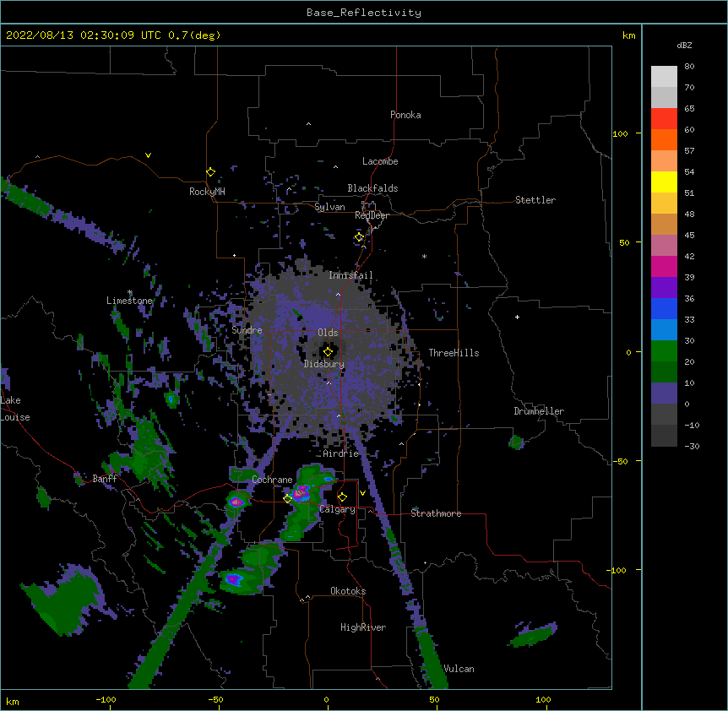This screenshot has width=728, height=711.
Task: Click the 65 value on the dBZ scale
Action: pyautogui.click(x=689, y=109)
